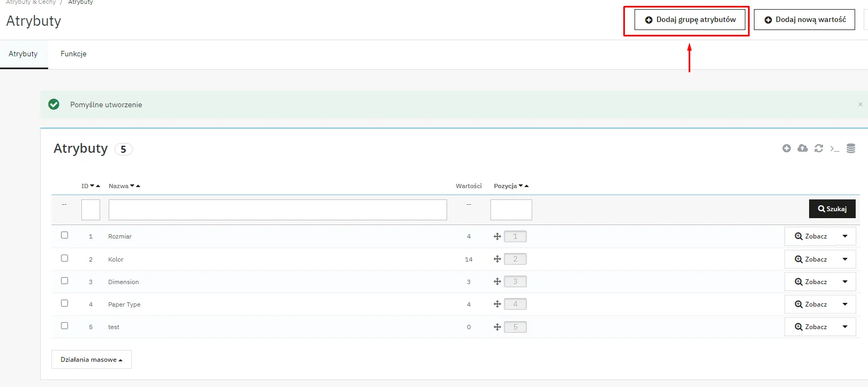The image size is (868, 387).
Task: Click the cloud export icon
Action: (x=802, y=148)
